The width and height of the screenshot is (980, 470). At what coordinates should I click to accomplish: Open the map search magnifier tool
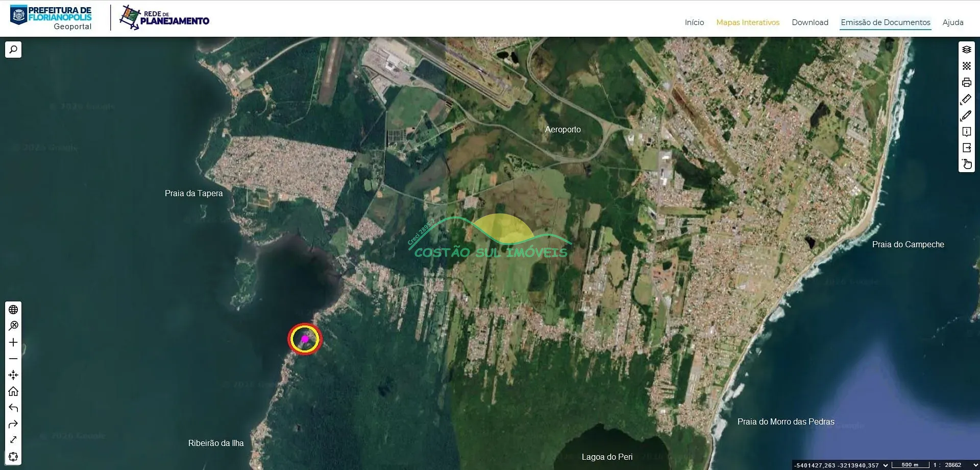pos(13,50)
